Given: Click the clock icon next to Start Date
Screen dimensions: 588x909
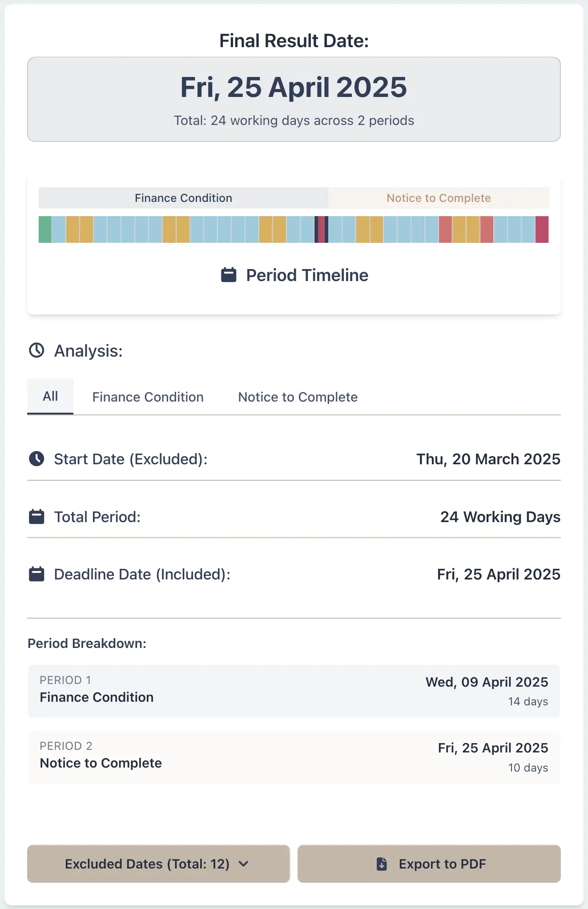Looking at the screenshot, I should 36,459.
